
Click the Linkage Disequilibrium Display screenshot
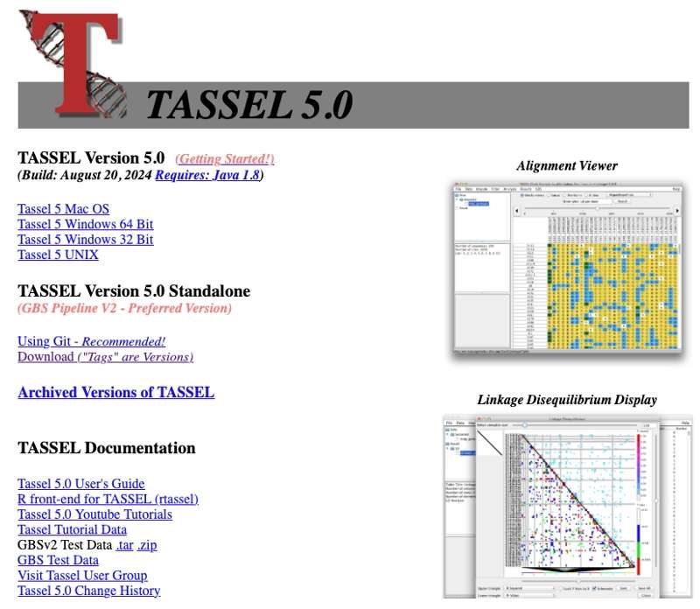[567, 507]
